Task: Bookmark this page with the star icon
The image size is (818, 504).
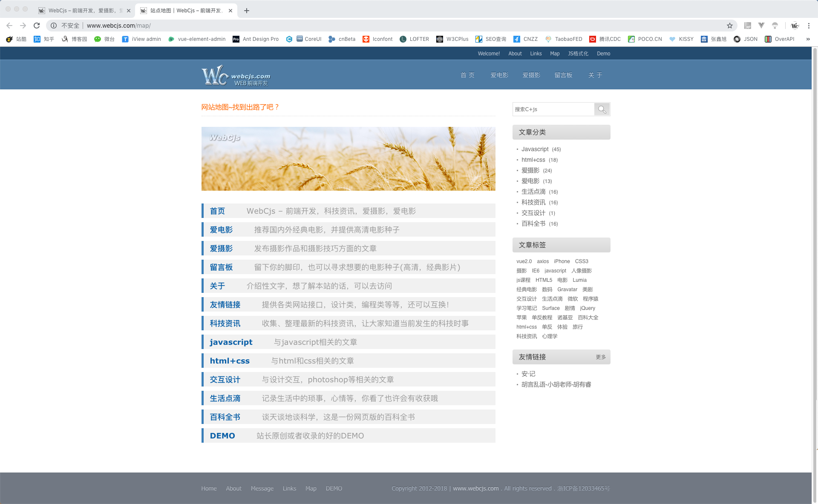Action: point(730,26)
